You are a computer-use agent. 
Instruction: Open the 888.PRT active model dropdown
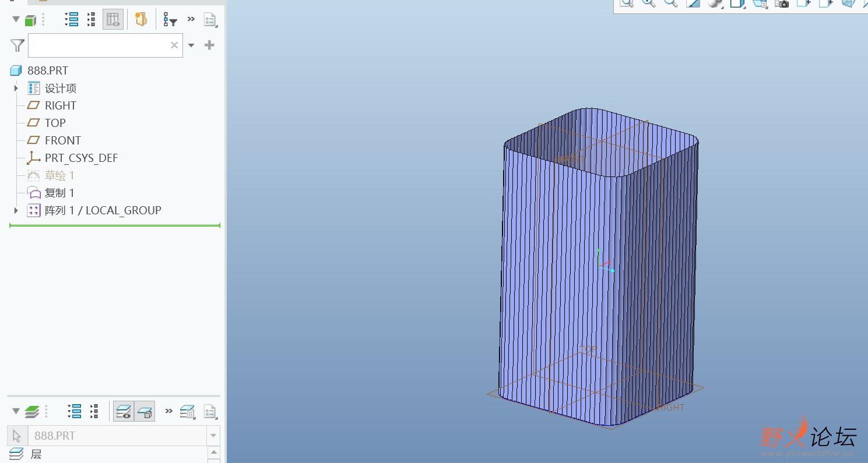pos(213,436)
